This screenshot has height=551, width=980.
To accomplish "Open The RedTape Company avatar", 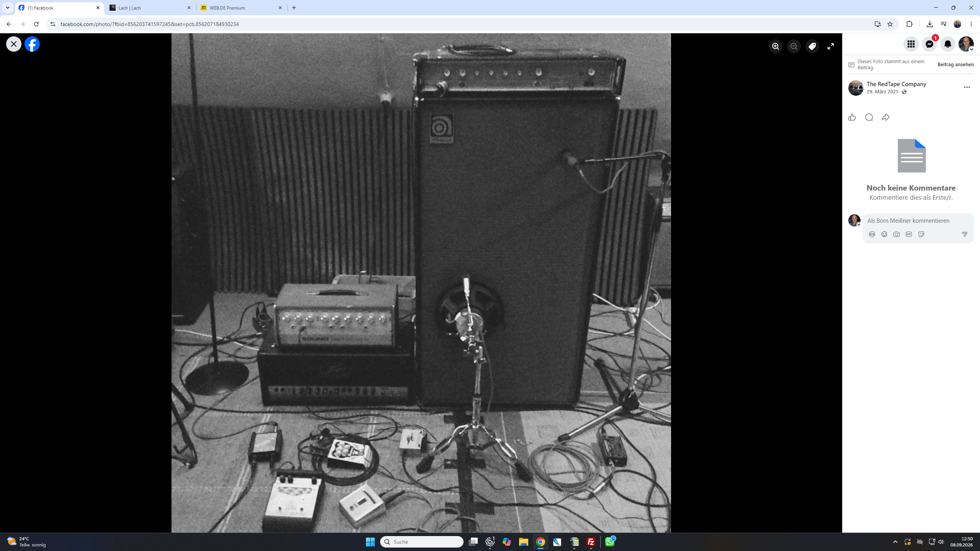I will pos(856,88).
